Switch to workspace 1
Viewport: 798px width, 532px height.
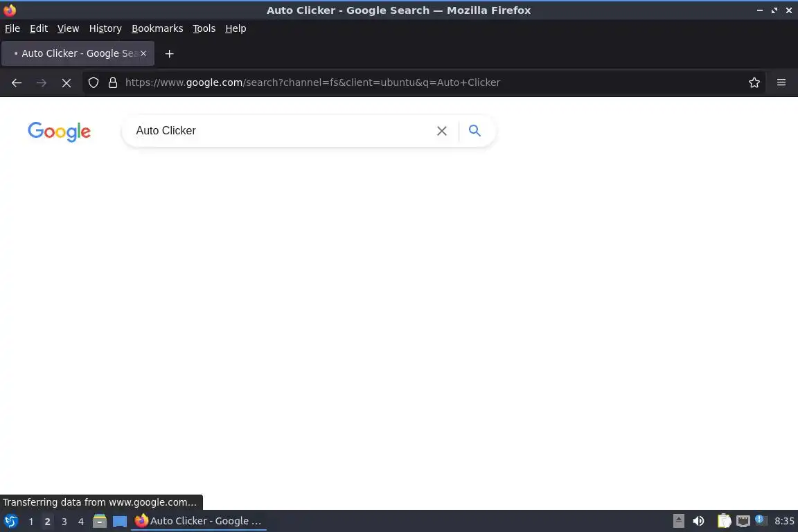[x=30, y=522]
